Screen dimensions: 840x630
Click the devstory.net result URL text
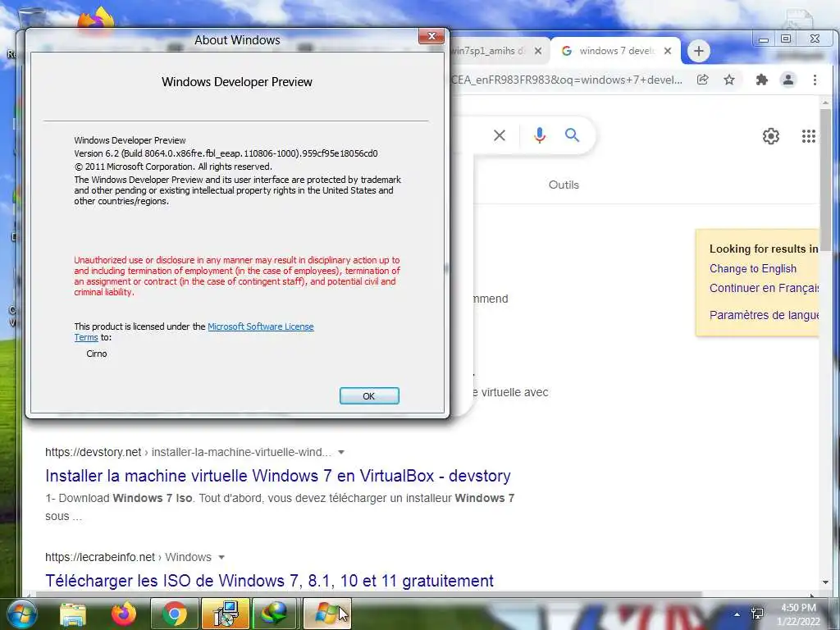(188, 452)
